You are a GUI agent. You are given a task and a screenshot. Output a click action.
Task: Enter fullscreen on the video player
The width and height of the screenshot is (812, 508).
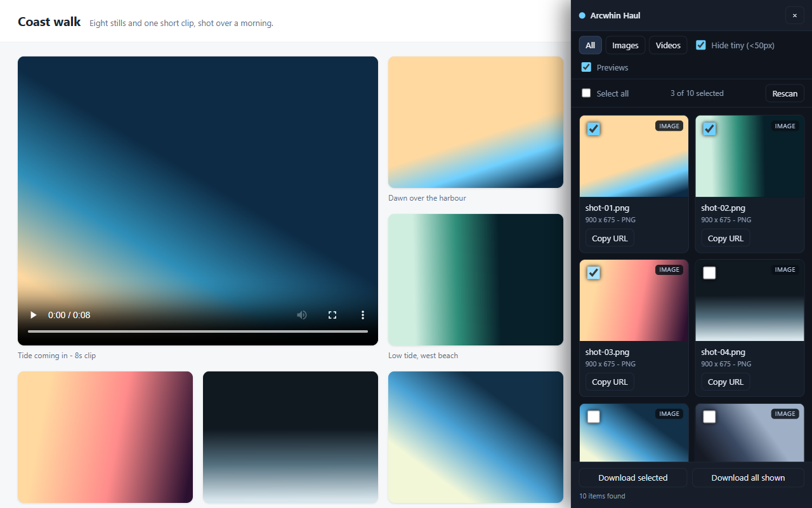click(332, 315)
